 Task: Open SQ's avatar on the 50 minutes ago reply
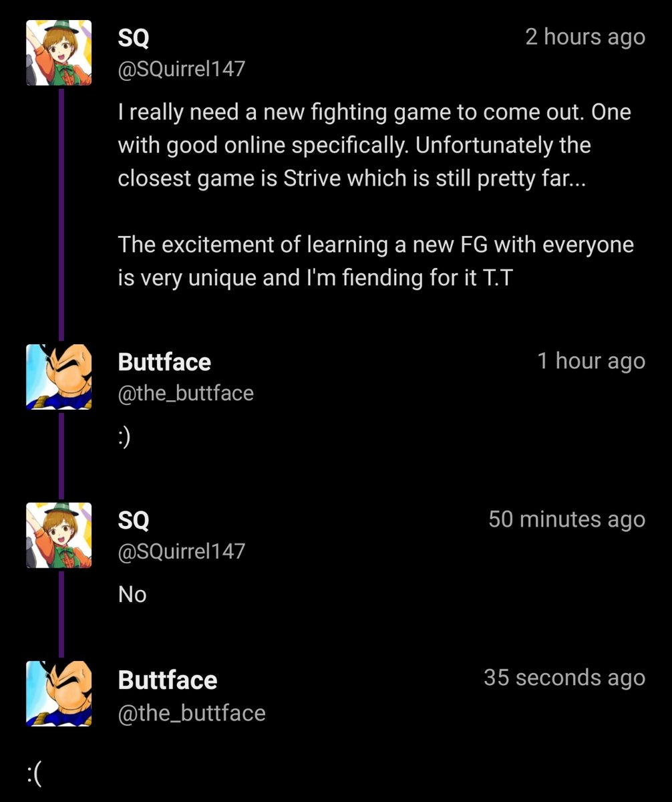click(x=58, y=536)
